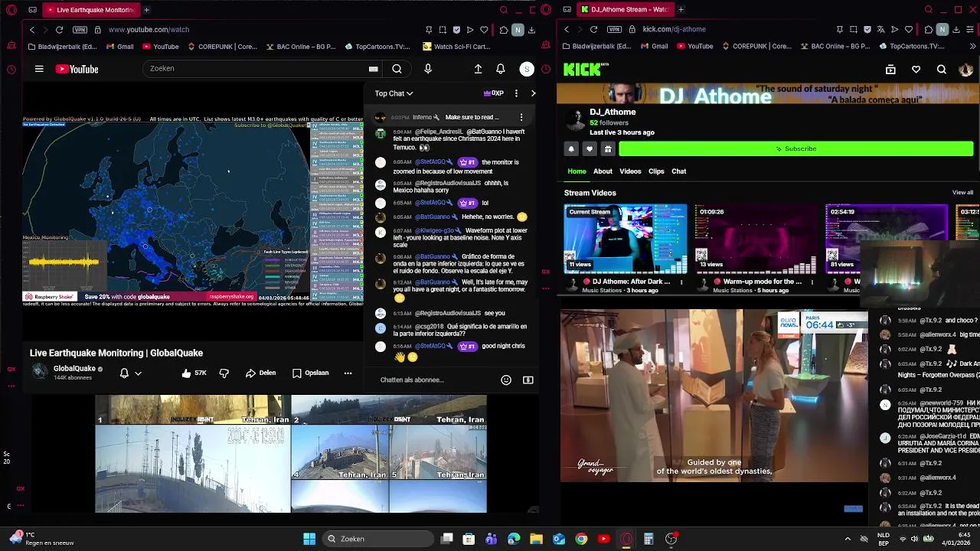Open the Kick browse/following screen icon
Screen dimensions: 980x551
click(x=890, y=70)
